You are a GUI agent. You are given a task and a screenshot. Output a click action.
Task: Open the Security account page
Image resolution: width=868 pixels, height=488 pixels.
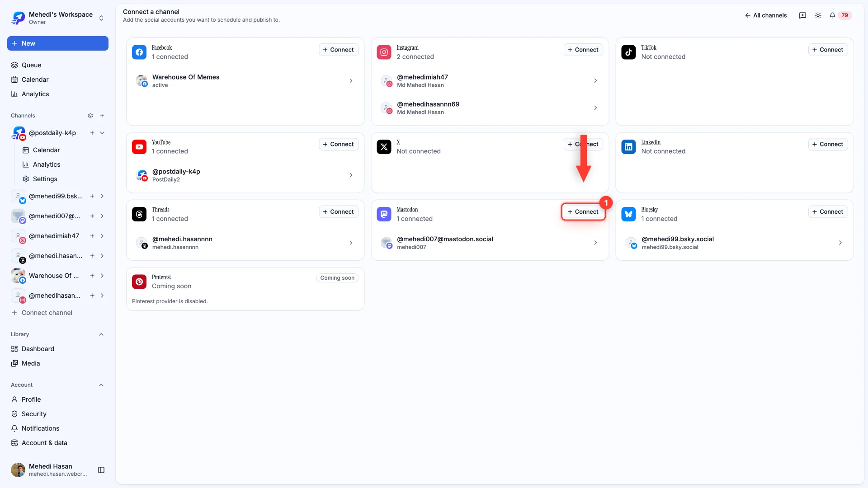[x=58, y=414]
